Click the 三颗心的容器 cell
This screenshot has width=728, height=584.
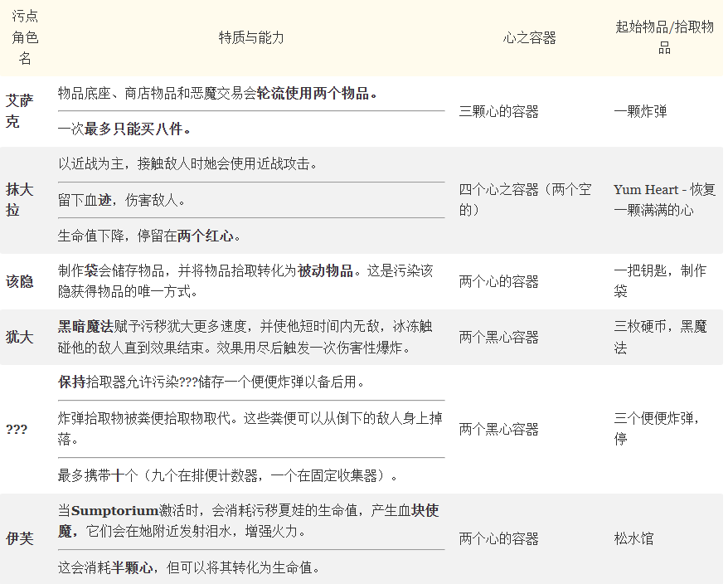pos(499,111)
